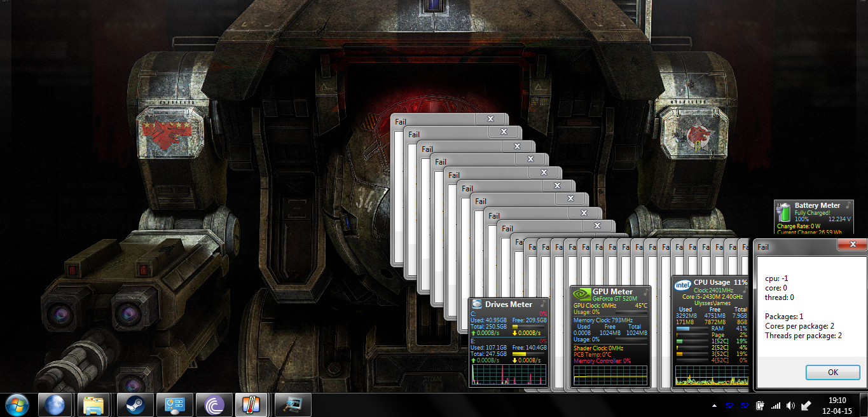Click 'GPU Clock: 0MHz' text
Image resolution: width=868 pixels, height=417 pixels.
(596, 305)
